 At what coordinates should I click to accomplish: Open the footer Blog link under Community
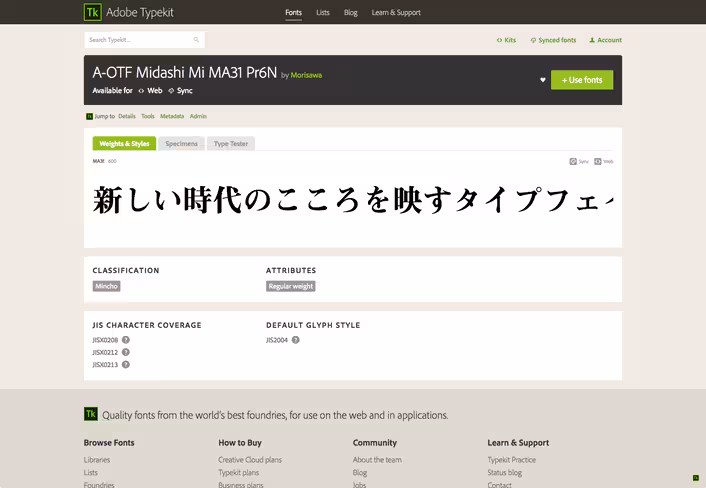pyautogui.click(x=360, y=472)
